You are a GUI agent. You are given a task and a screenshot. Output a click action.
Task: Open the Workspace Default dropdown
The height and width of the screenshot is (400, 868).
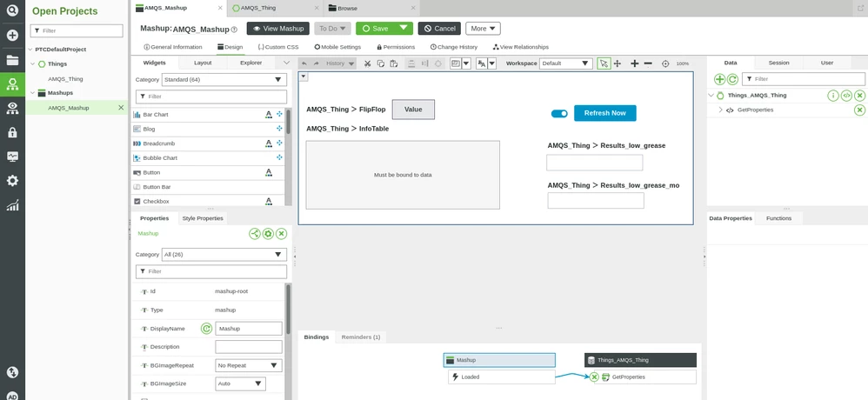[565, 63]
